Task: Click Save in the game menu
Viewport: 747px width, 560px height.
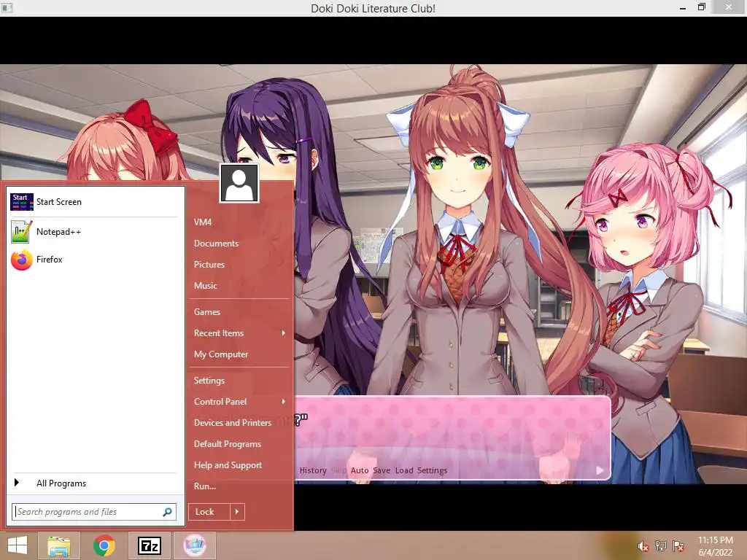Action: (382, 470)
